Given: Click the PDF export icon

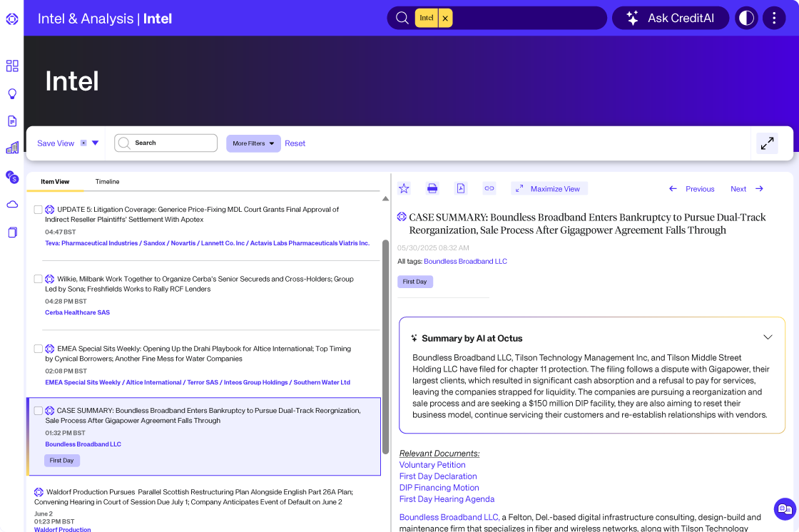Looking at the screenshot, I should click(461, 188).
